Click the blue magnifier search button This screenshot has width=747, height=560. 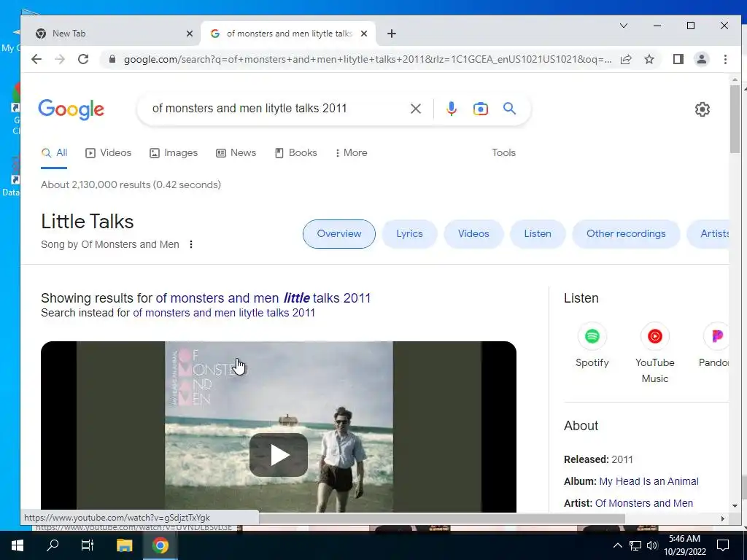(509, 109)
